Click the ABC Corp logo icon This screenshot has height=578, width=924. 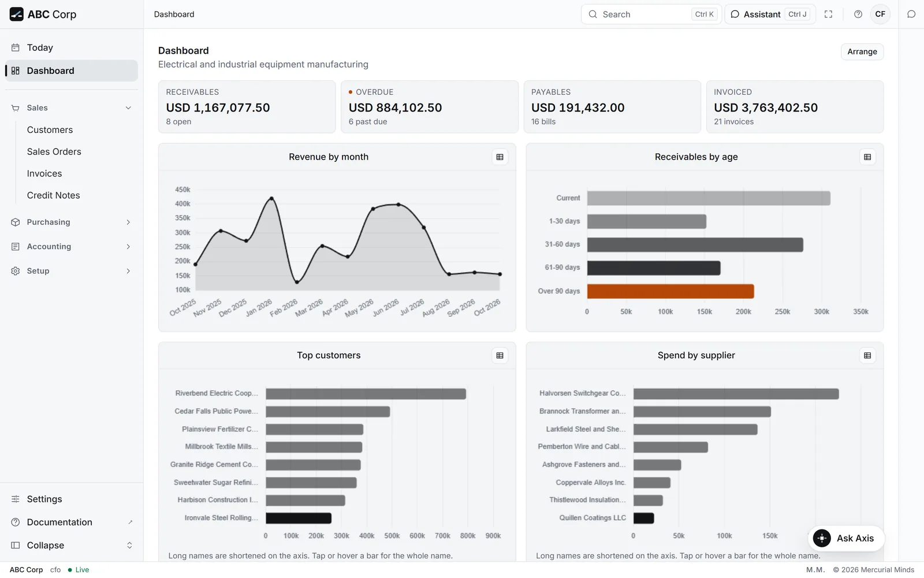[x=16, y=14]
